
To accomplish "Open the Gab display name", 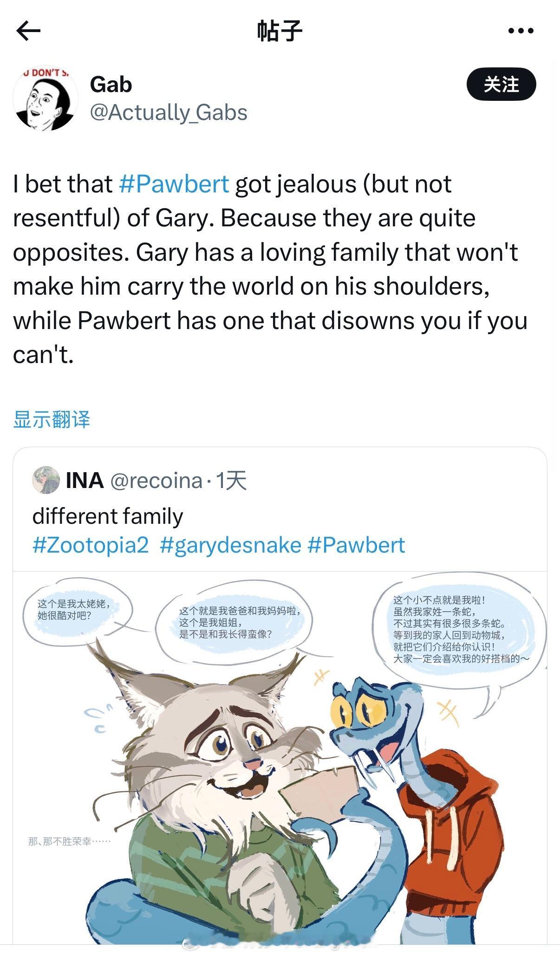I will tap(111, 85).
